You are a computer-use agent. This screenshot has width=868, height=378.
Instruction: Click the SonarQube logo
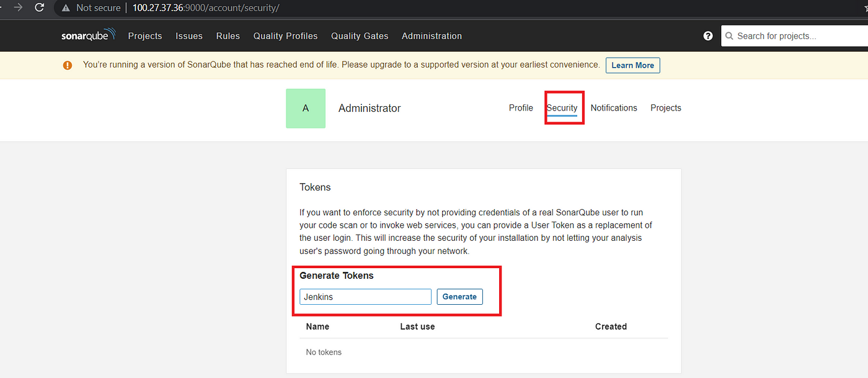pyautogui.click(x=89, y=35)
